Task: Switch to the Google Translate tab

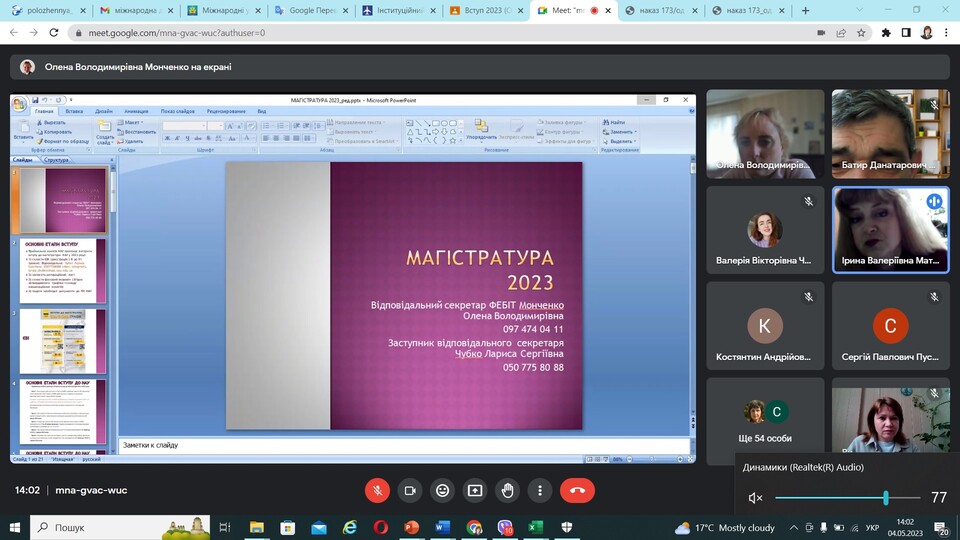Action: click(x=312, y=11)
